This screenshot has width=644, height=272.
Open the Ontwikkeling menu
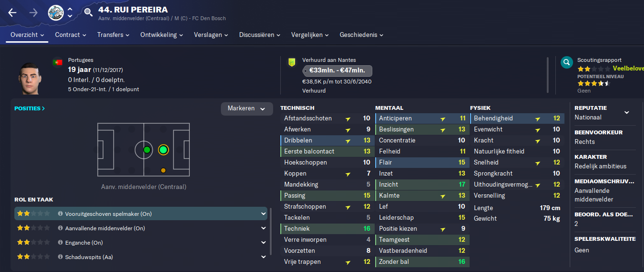pos(162,35)
